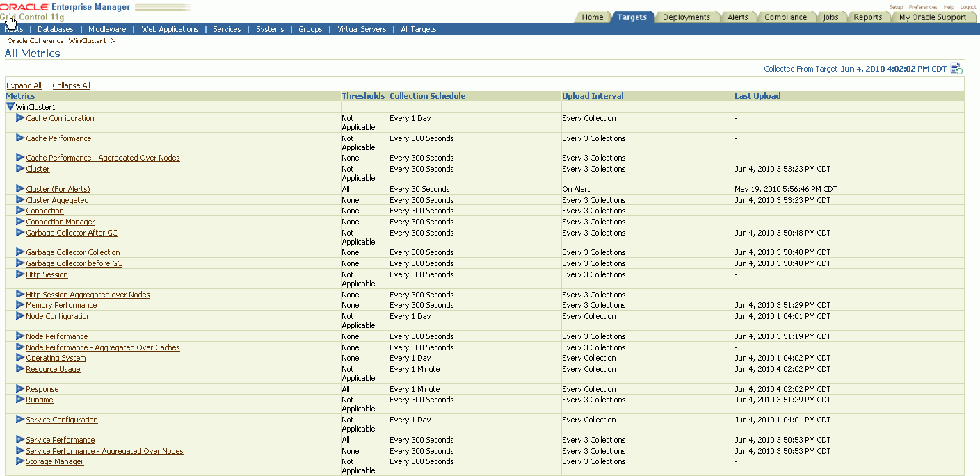Open the Setup link

(897, 7)
